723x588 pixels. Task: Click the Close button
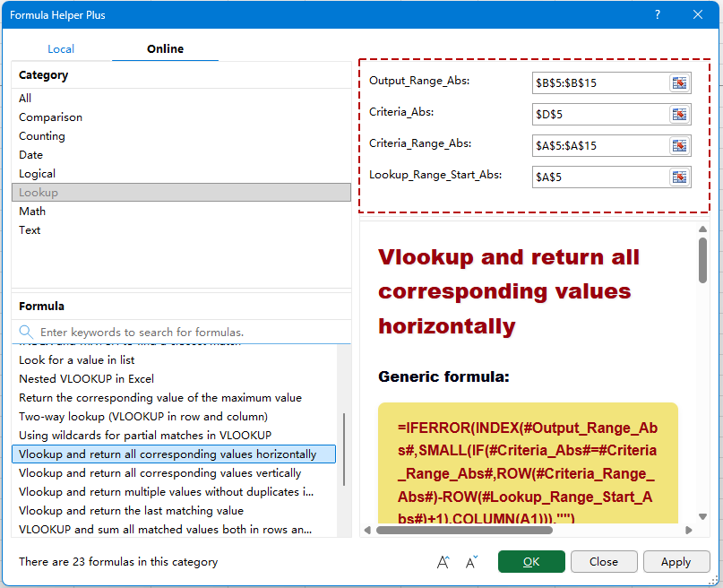coord(604,562)
